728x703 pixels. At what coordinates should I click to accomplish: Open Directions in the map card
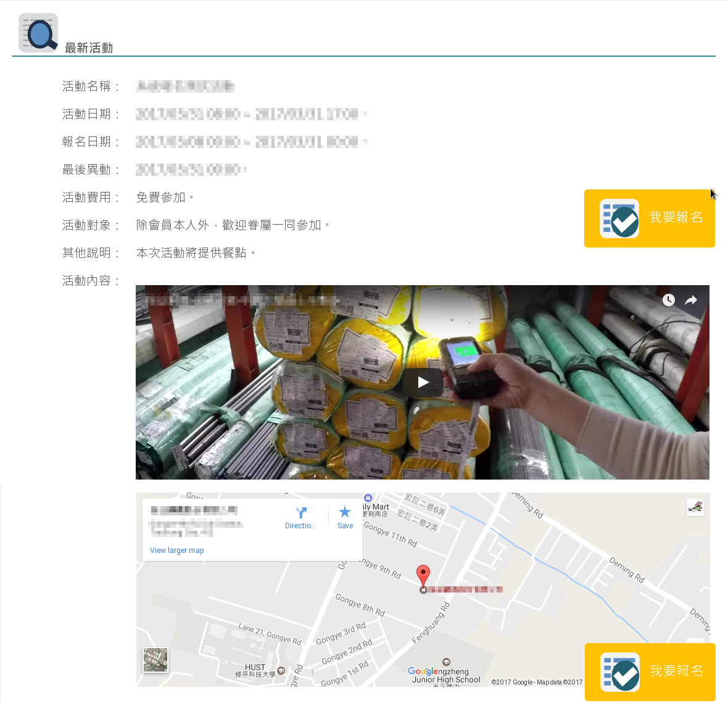tap(300, 518)
